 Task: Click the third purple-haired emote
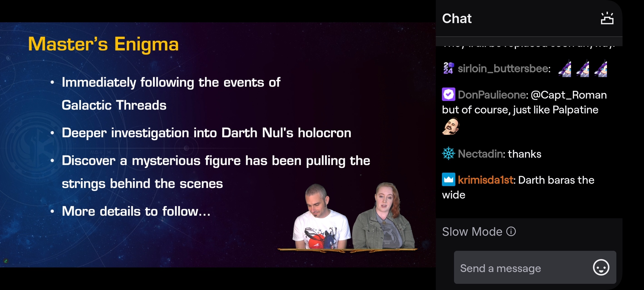(x=601, y=68)
